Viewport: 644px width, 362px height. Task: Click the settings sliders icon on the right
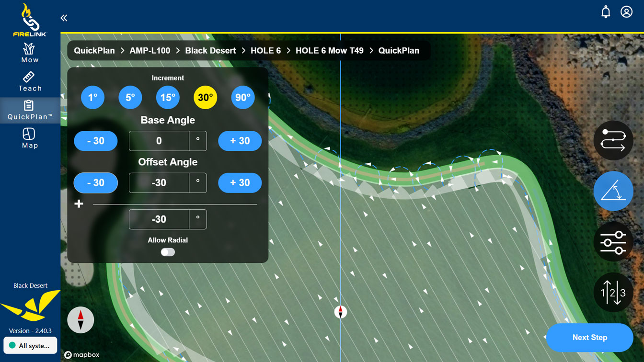click(x=613, y=242)
